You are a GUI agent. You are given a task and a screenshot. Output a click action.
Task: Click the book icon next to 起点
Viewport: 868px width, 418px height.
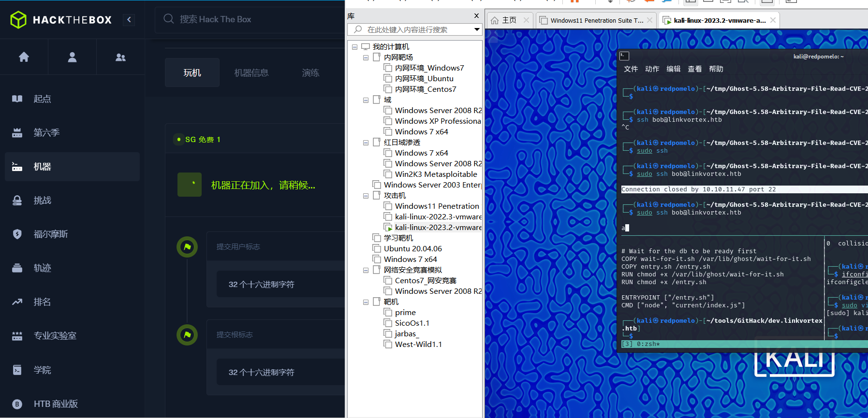(x=17, y=99)
